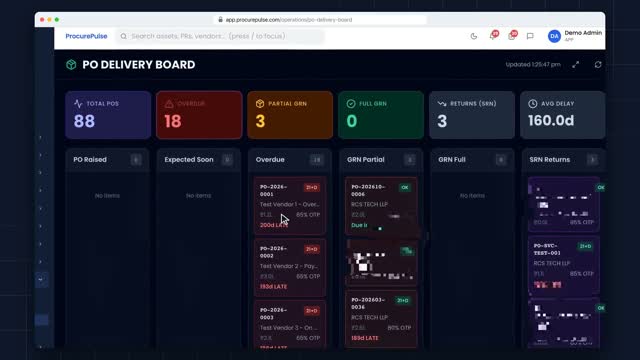640x360 pixels.
Task: Click the magnifier icon in search bar
Action: click(123, 36)
